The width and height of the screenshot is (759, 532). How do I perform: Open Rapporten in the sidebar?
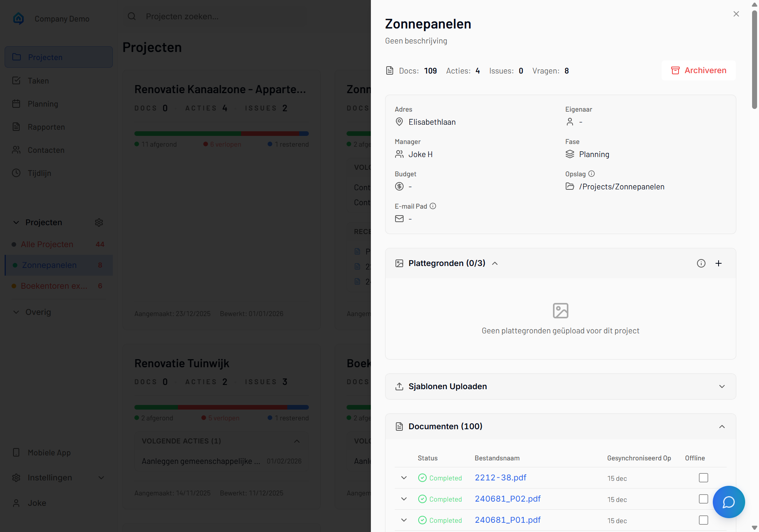point(46,127)
